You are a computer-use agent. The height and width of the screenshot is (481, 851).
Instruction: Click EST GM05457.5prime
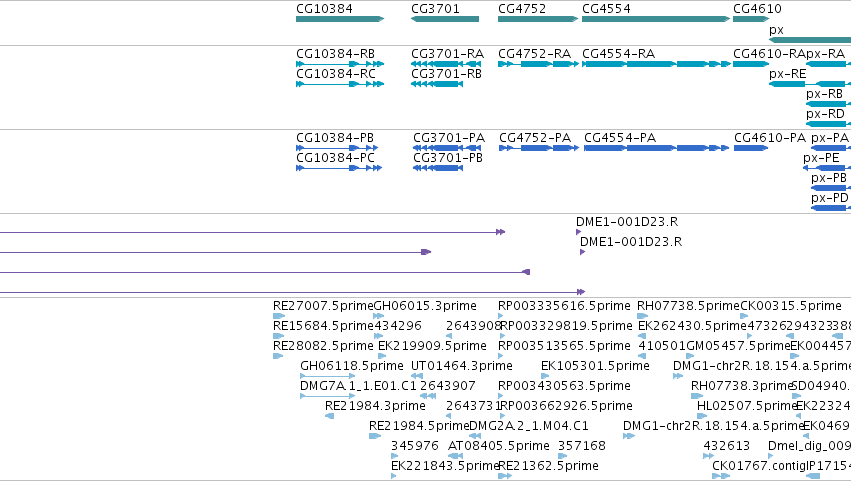click(x=738, y=346)
